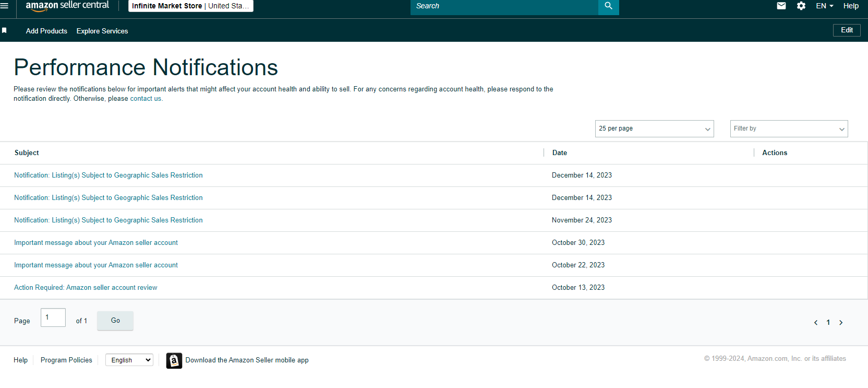Click Explore Services in the top menu
The width and height of the screenshot is (868, 388).
(102, 31)
